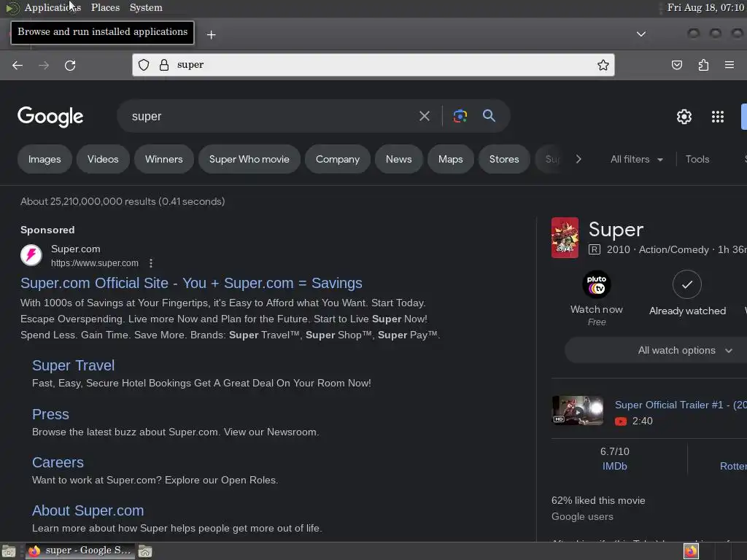Show desktop from bottom panel icon

[9, 551]
